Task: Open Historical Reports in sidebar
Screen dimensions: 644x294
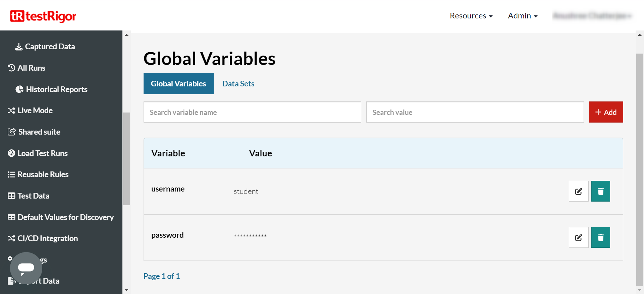Action: [56, 89]
